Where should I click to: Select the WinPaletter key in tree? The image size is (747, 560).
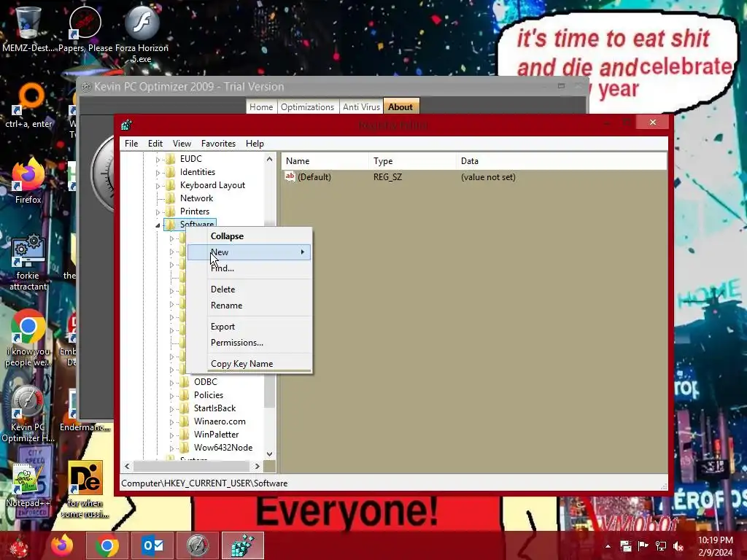tap(216, 435)
